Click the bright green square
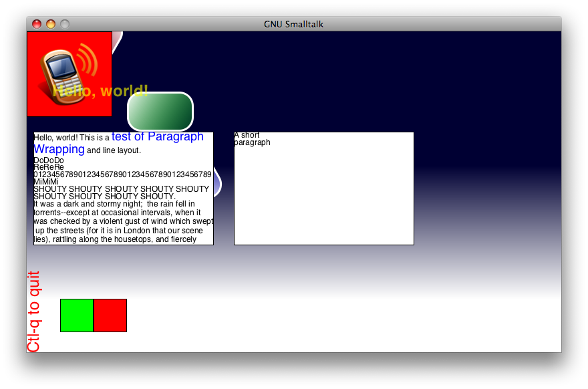This screenshot has height=389, width=588. [77, 315]
